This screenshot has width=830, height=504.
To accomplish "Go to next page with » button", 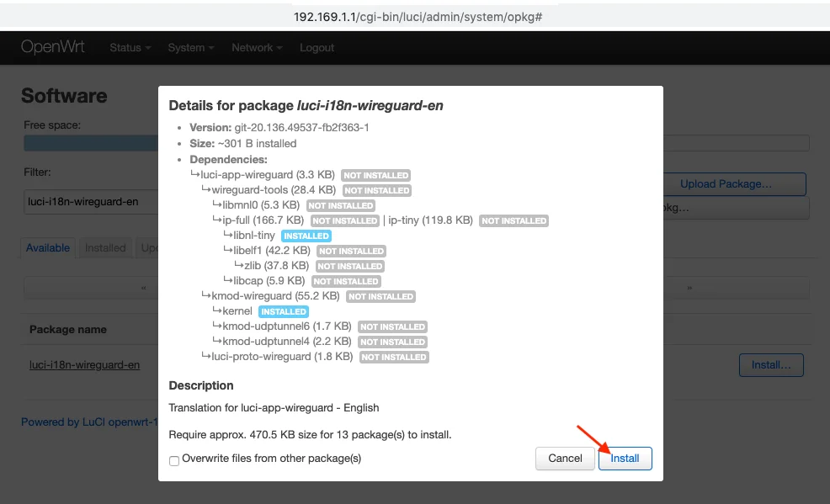I will 689,289.
